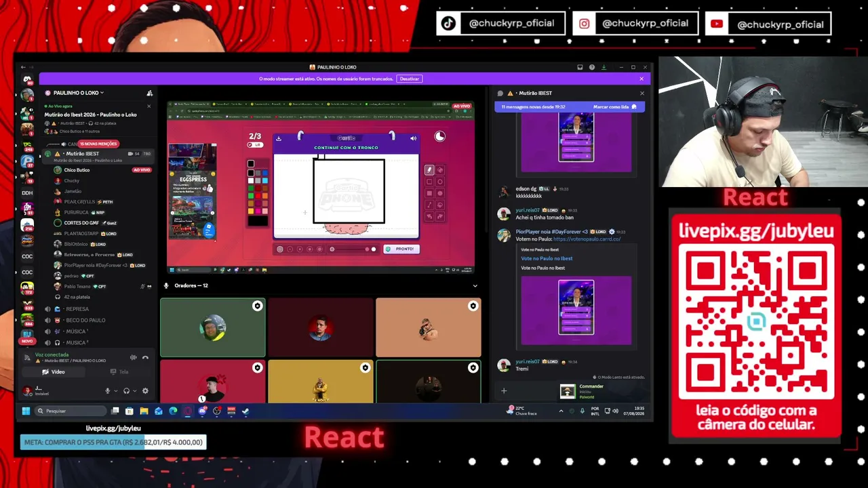This screenshot has height=488, width=868.
Task: Open the YouTube @chuckyrp_oficial overlay badge
Action: tap(768, 24)
